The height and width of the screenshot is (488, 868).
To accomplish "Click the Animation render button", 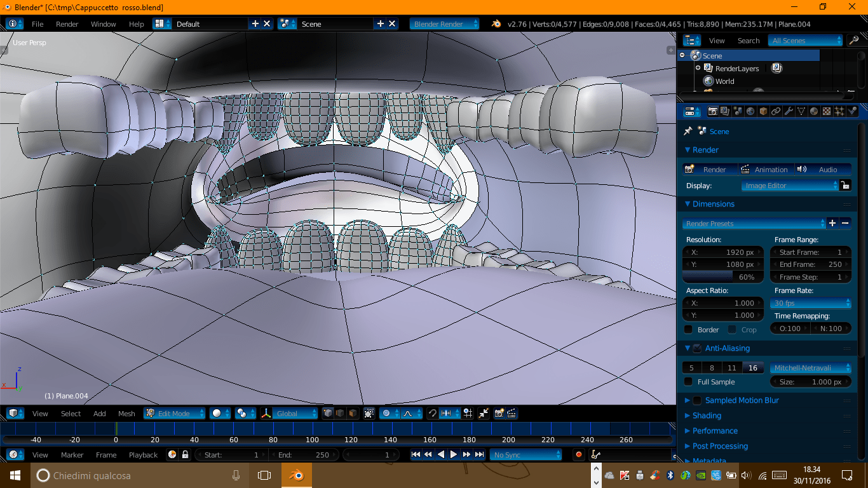I will coord(765,169).
